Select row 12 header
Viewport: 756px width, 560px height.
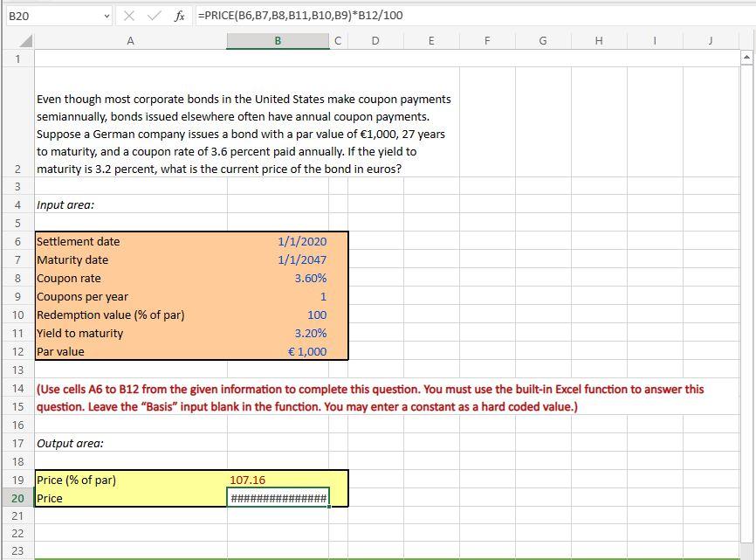point(17,351)
